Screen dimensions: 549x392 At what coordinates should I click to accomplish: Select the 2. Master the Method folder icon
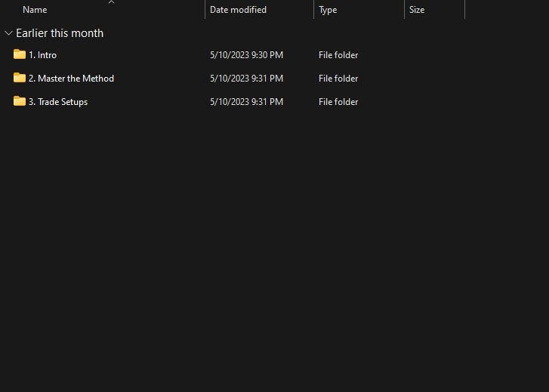[x=20, y=78]
